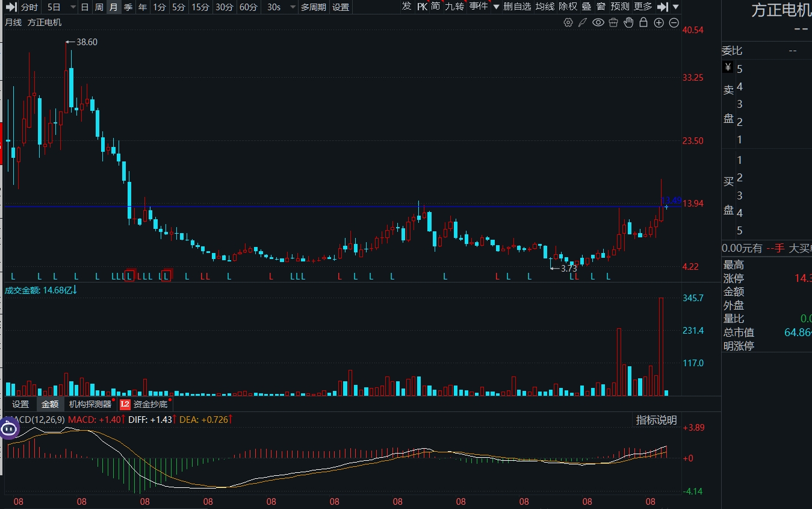Expand the 30s period dropdown arrow
The width and height of the screenshot is (812, 509).
(x=293, y=7)
